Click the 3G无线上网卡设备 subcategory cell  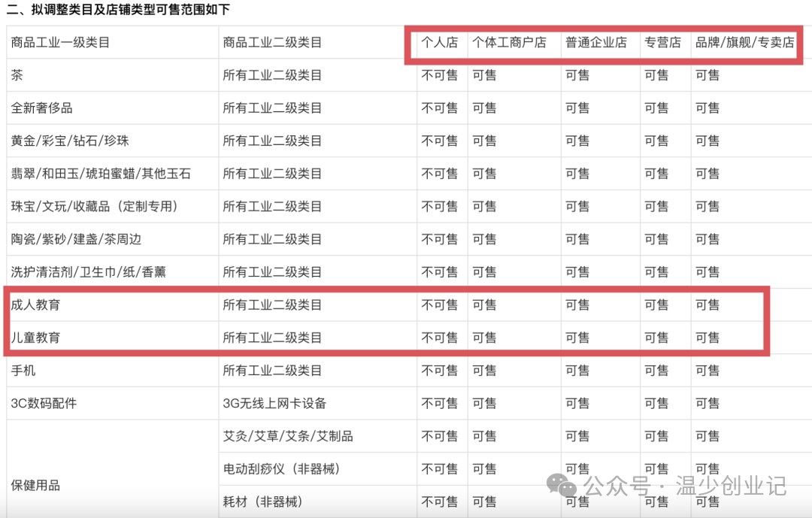pyautogui.click(x=274, y=404)
